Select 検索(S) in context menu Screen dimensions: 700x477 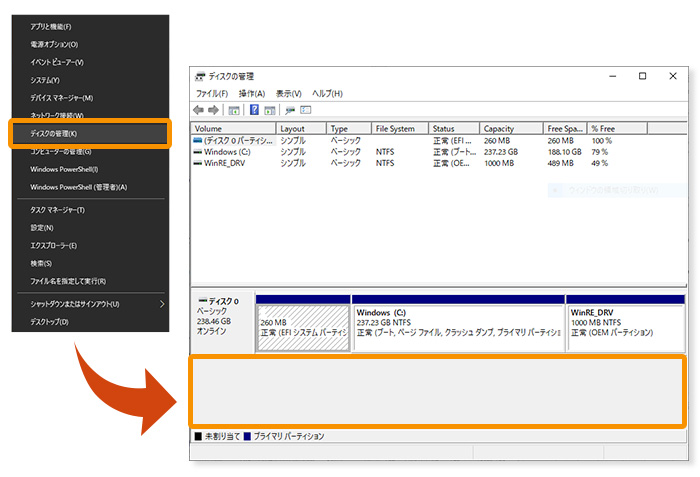click(41, 264)
